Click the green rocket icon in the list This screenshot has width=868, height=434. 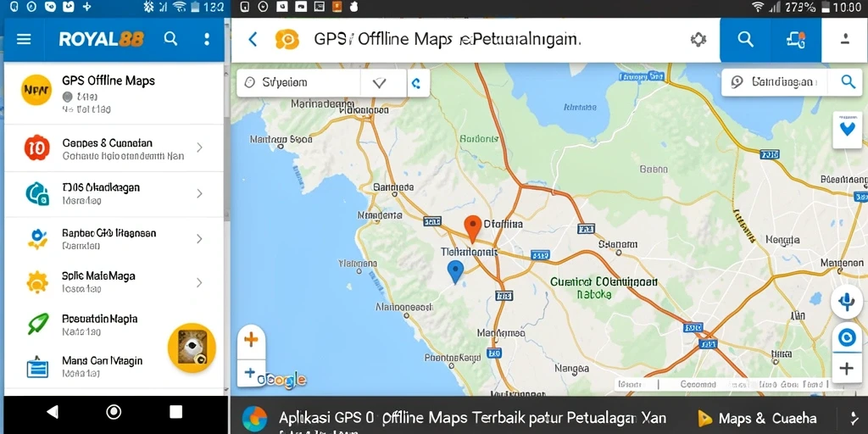(37, 325)
